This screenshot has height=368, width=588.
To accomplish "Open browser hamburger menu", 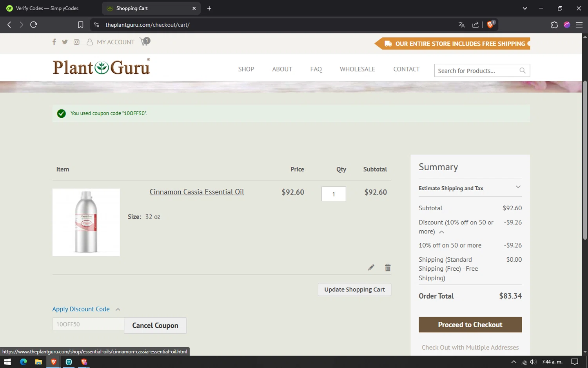I will (579, 25).
